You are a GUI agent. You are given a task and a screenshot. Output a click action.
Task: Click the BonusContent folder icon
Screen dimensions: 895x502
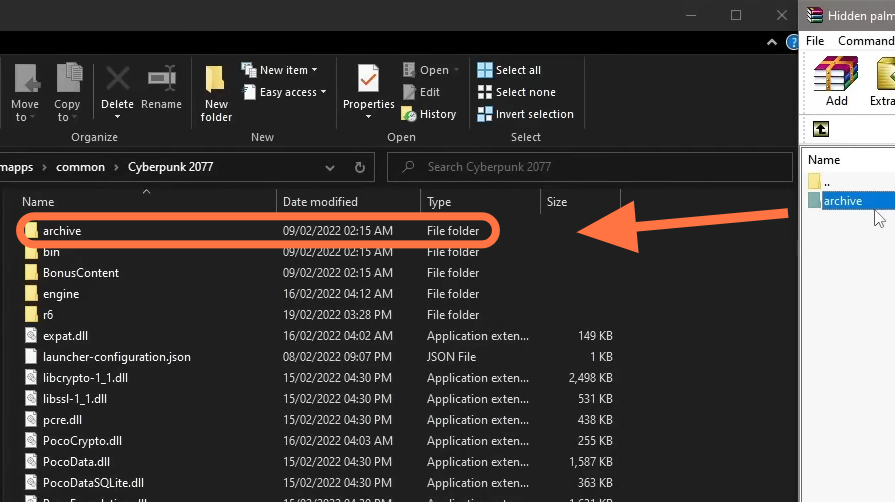pyautogui.click(x=31, y=272)
